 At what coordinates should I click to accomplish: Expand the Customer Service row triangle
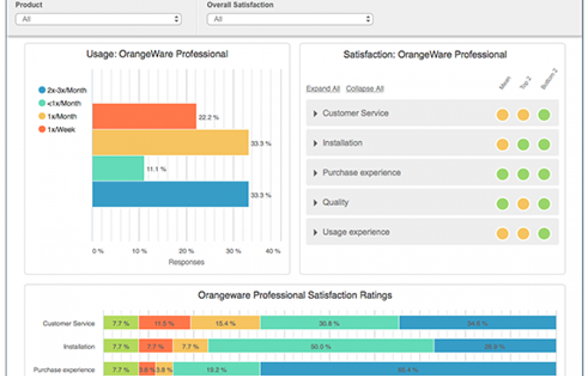click(315, 114)
